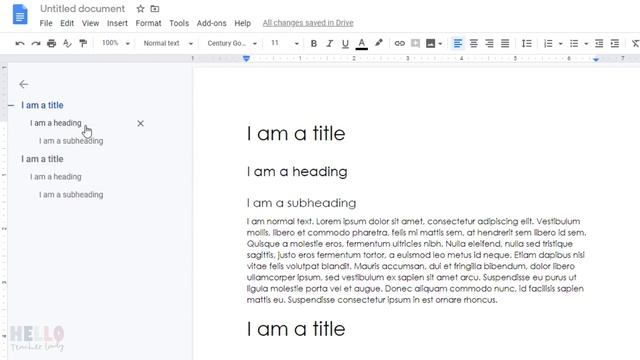Jump to second 'I am a subheading' outline entry
This screenshot has height=360, width=640.
pyautogui.click(x=71, y=195)
